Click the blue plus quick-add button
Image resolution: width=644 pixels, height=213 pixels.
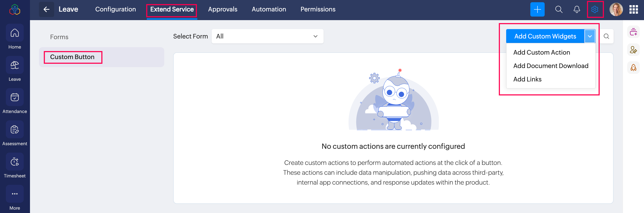537,9
